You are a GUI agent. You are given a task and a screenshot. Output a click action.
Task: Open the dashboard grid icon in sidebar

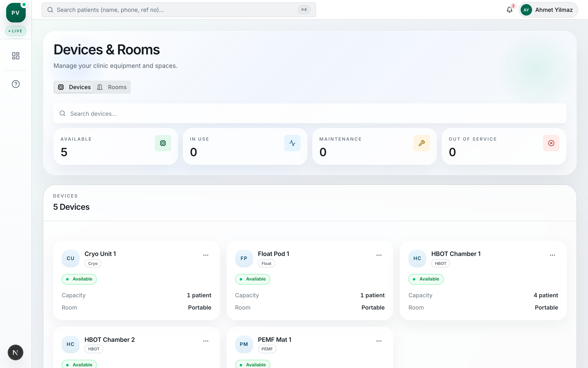coord(16,56)
